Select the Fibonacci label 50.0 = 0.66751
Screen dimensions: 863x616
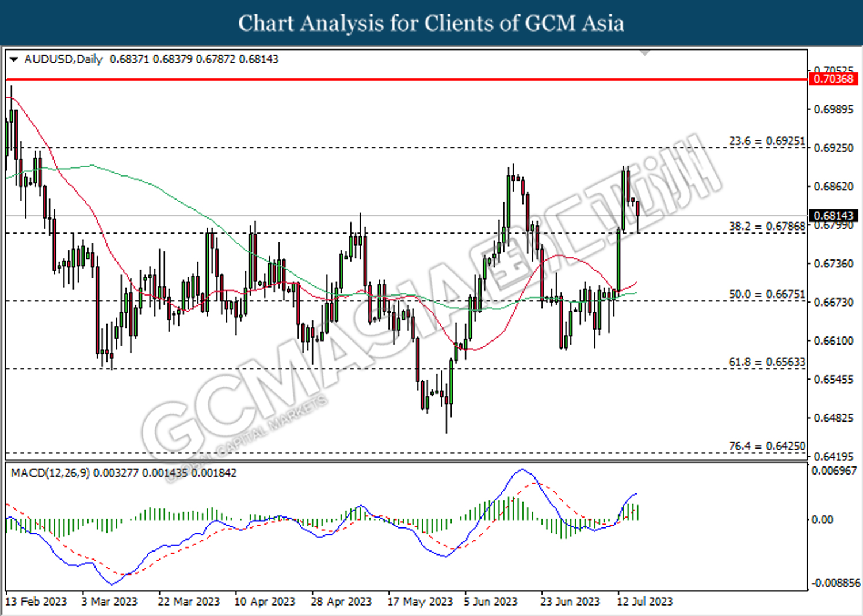(767, 294)
